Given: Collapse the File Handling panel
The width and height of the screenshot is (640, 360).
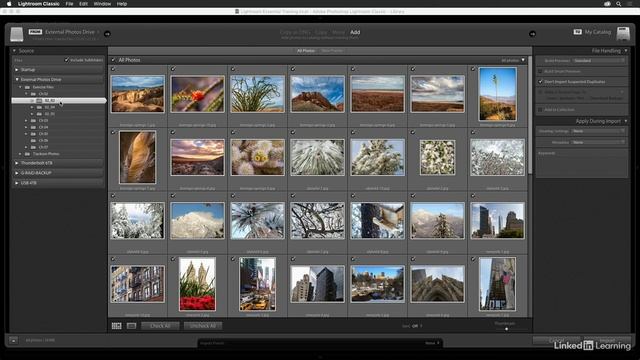Looking at the screenshot, I should (x=626, y=51).
